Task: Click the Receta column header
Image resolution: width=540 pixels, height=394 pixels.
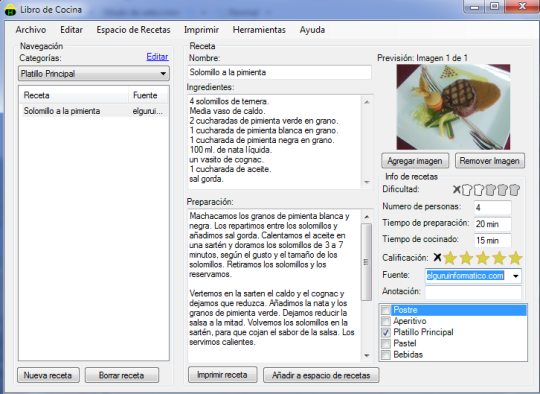Action: (74, 95)
